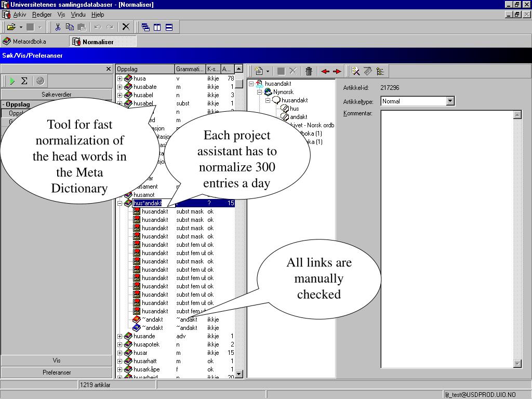Open the Hjelp menu
Screen dimensions: 532x399
tap(98, 15)
